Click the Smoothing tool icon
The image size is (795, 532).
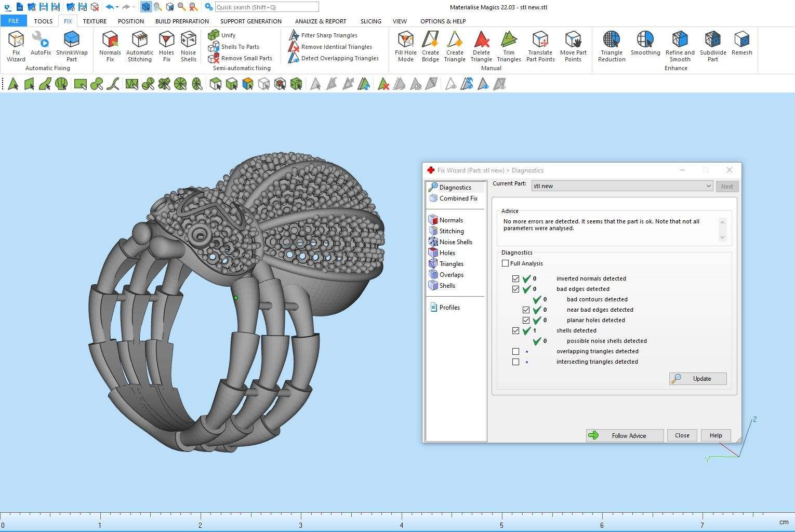[x=645, y=43]
